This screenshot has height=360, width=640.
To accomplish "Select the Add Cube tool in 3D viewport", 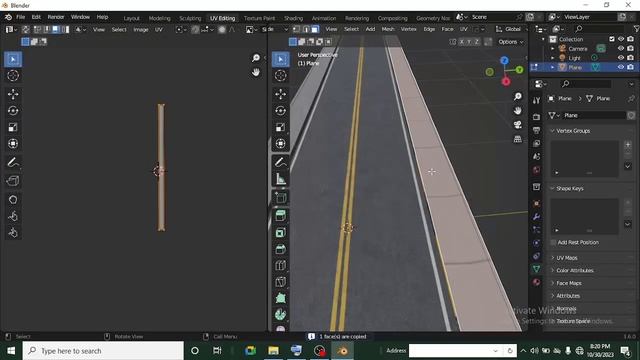I will tap(280, 198).
